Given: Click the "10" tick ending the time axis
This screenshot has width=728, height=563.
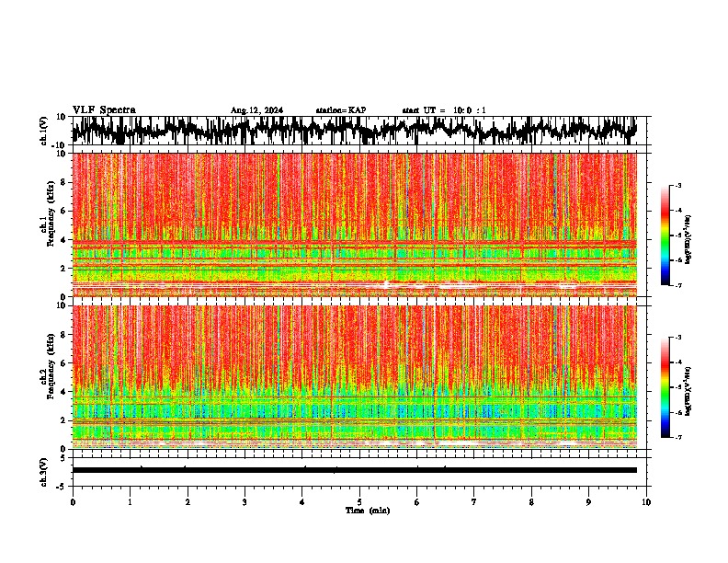Looking at the screenshot, I should (646, 502).
